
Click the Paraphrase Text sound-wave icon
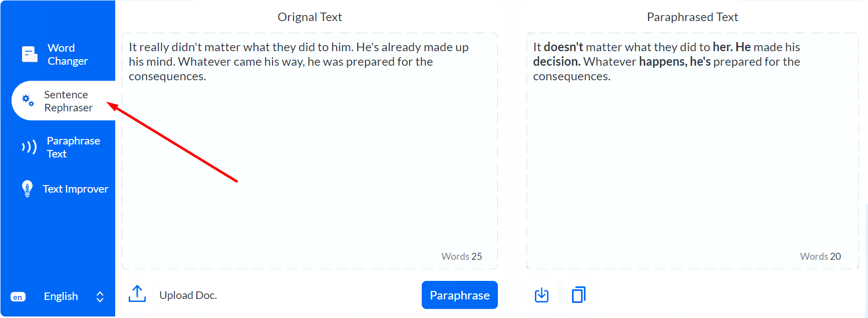29,147
